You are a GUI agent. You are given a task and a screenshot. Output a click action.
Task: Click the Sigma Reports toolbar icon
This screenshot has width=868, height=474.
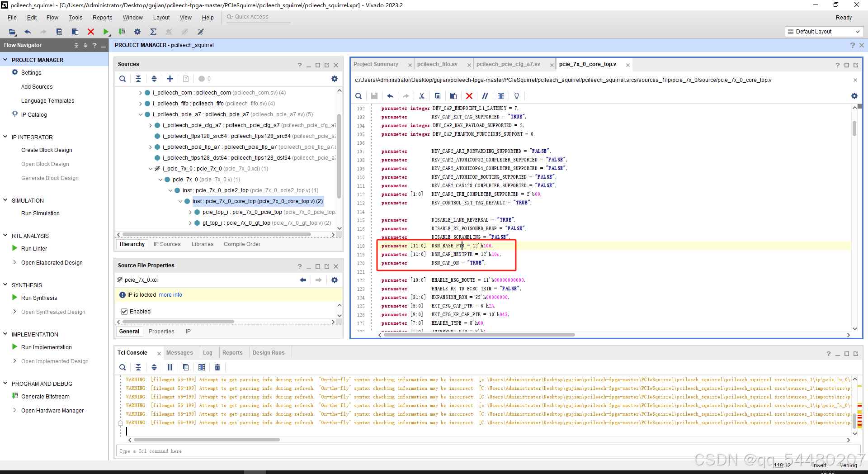(153, 32)
